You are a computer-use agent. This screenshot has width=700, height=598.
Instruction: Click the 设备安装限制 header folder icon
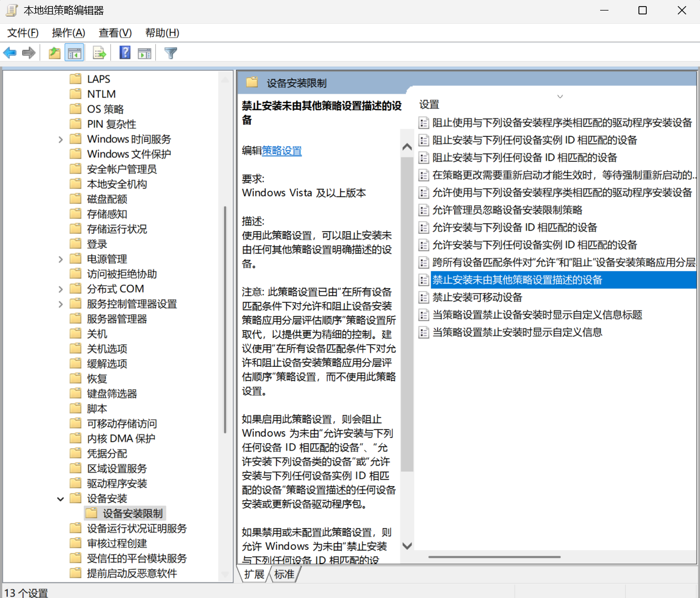(252, 82)
